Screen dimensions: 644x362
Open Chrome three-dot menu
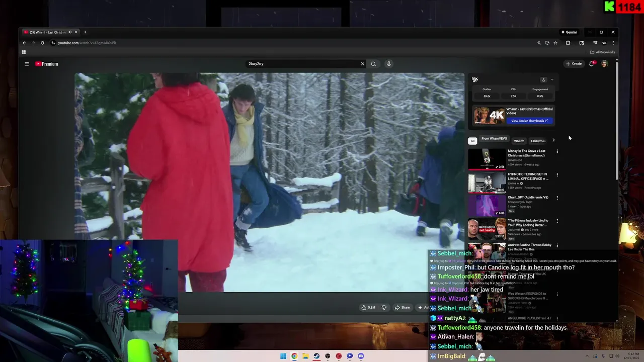[613, 43]
